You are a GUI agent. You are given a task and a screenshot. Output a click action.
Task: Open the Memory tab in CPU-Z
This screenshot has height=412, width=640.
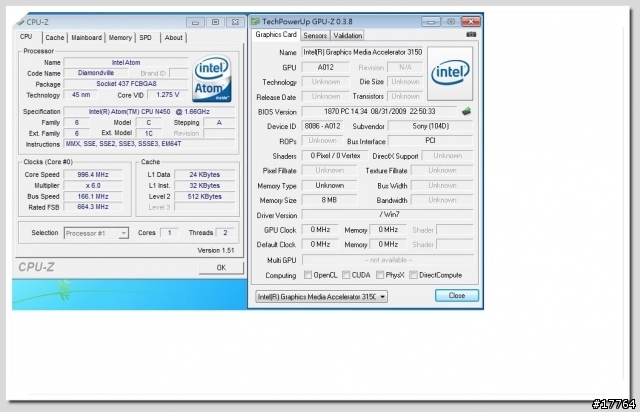(x=120, y=38)
